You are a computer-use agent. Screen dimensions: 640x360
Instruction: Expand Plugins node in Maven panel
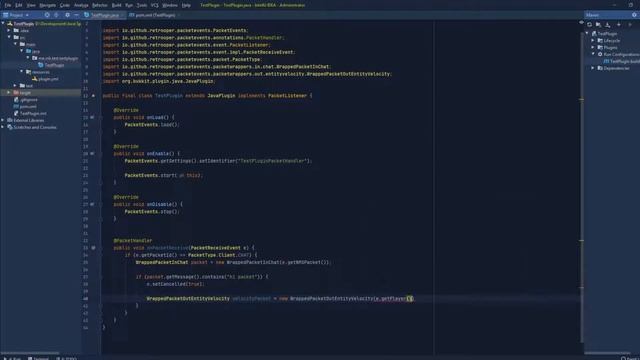click(x=593, y=47)
